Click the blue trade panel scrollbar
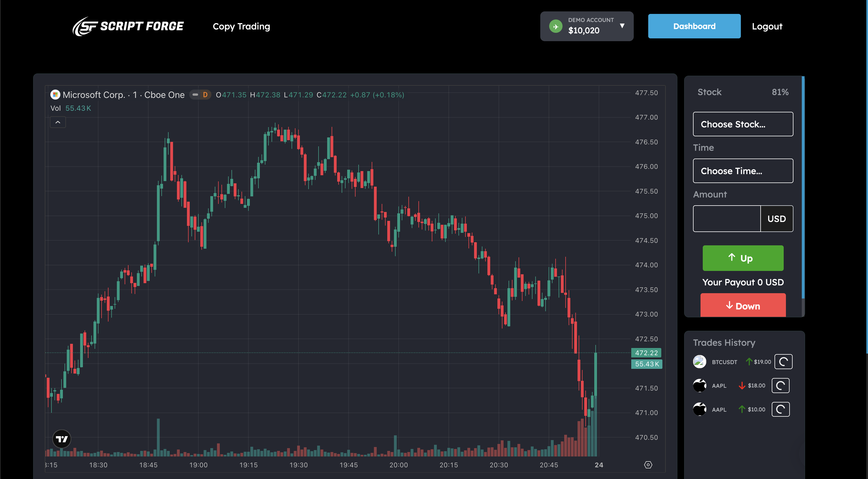This screenshot has height=479, width=868. point(803,187)
